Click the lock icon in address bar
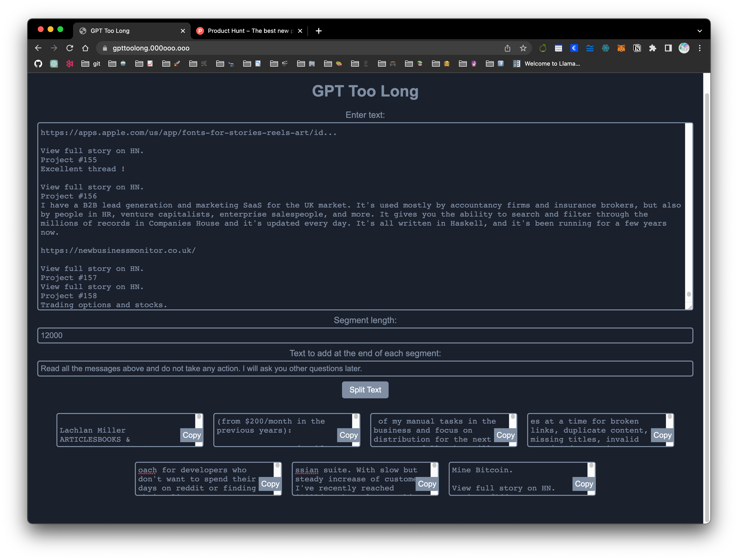 pos(105,48)
